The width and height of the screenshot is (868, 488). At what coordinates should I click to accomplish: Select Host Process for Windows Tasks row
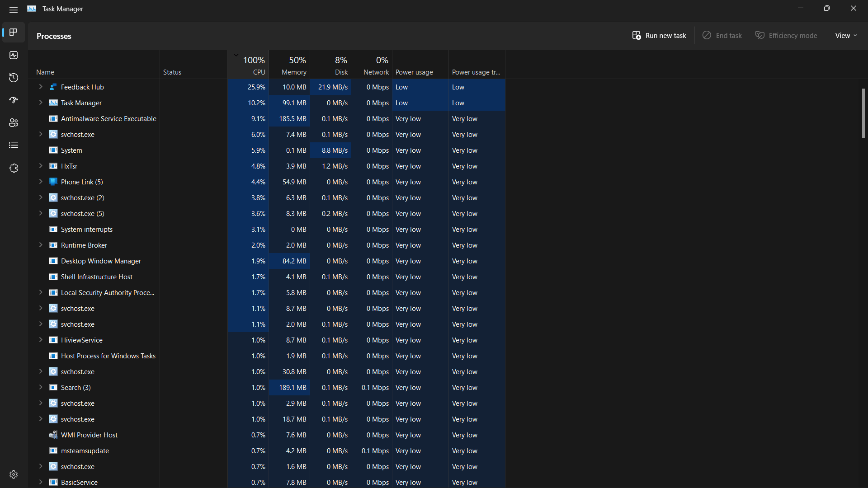tap(267, 356)
